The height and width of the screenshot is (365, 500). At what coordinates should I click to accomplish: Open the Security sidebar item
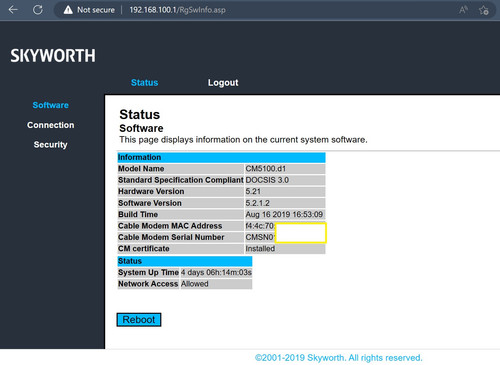(x=51, y=145)
